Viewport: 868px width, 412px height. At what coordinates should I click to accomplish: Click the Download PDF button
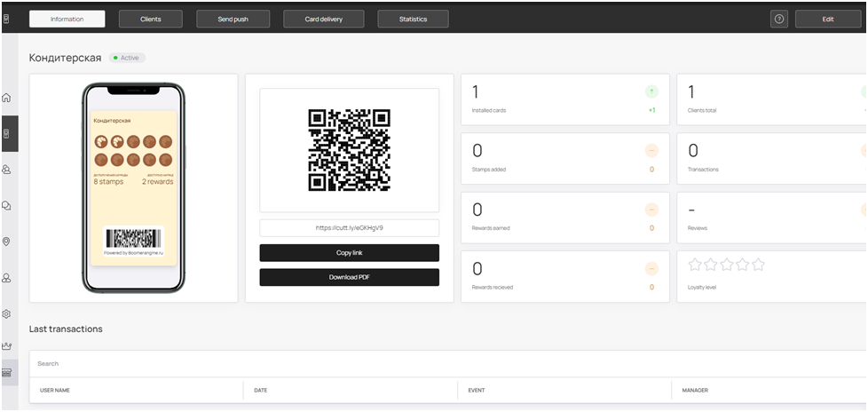click(x=350, y=277)
